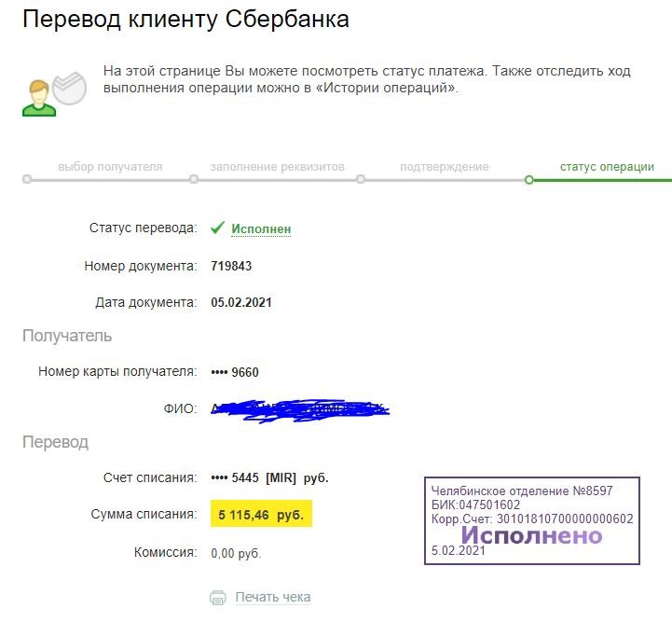Click the printer icon beside Печать чека

pos(218,598)
